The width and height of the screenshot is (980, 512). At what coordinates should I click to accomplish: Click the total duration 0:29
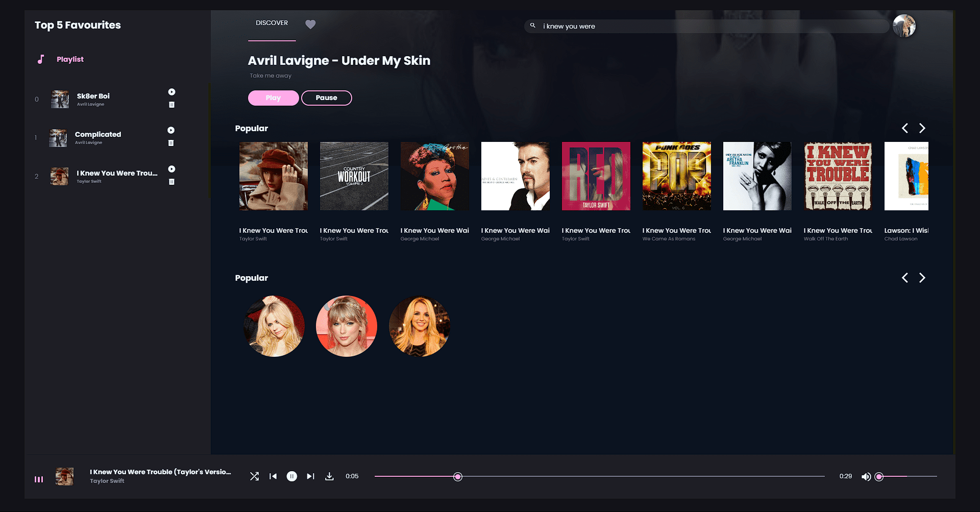point(845,476)
